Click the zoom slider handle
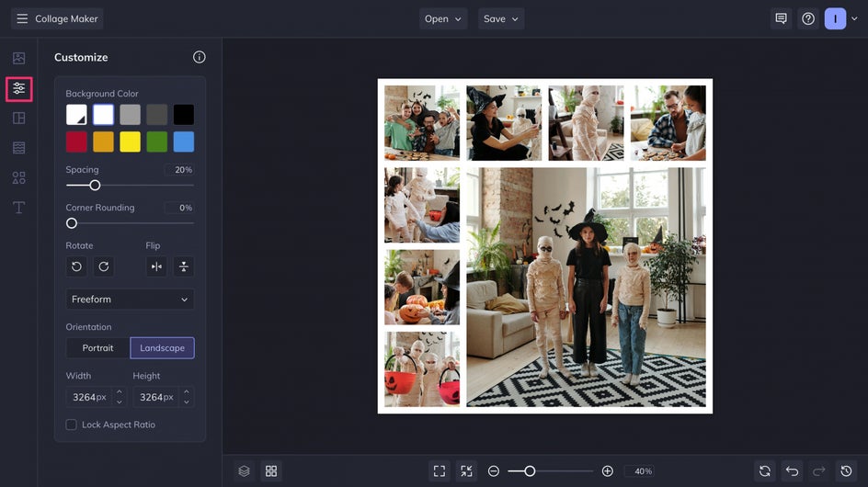868x487 pixels. [x=530, y=471]
